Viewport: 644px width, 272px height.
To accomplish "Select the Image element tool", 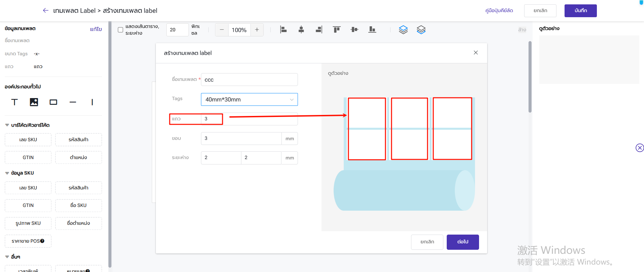I will click(34, 102).
